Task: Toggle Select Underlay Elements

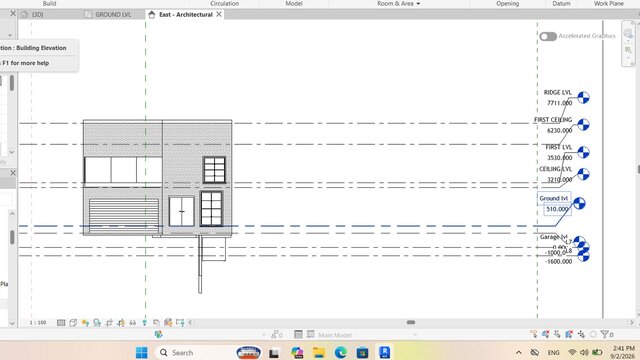Action: point(546,334)
